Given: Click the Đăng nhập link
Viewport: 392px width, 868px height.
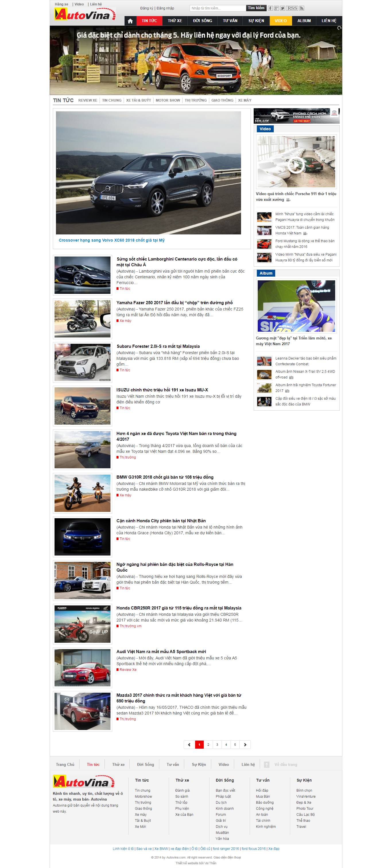Looking at the screenshot, I should click(x=166, y=8).
